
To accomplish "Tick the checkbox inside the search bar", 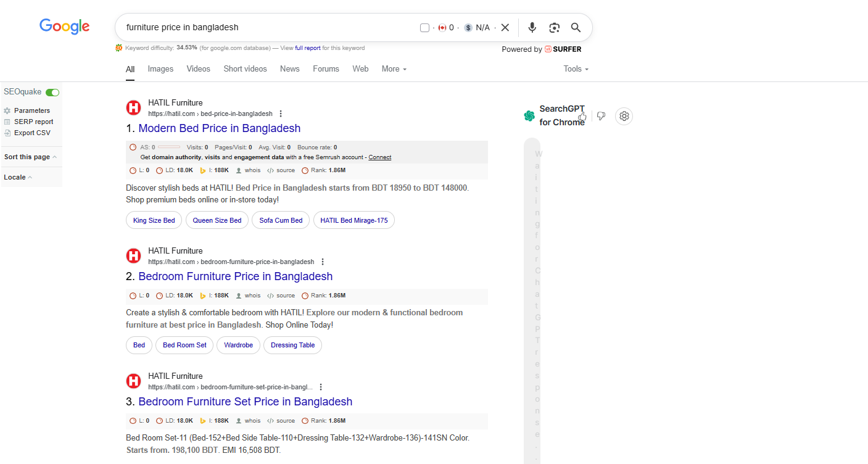I will 424,28.
